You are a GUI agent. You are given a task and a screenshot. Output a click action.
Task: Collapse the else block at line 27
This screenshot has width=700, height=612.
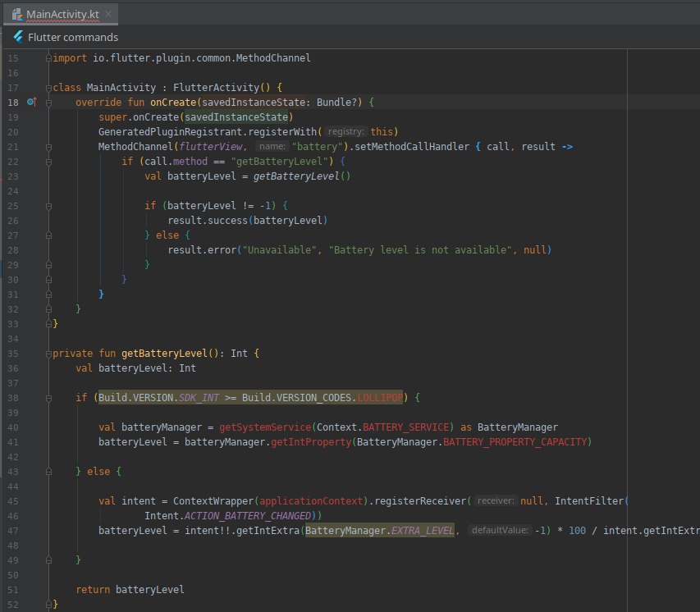click(48, 235)
